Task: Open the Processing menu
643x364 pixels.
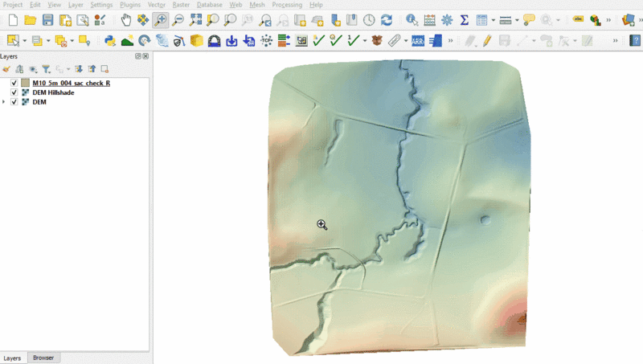Action: [x=287, y=5]
